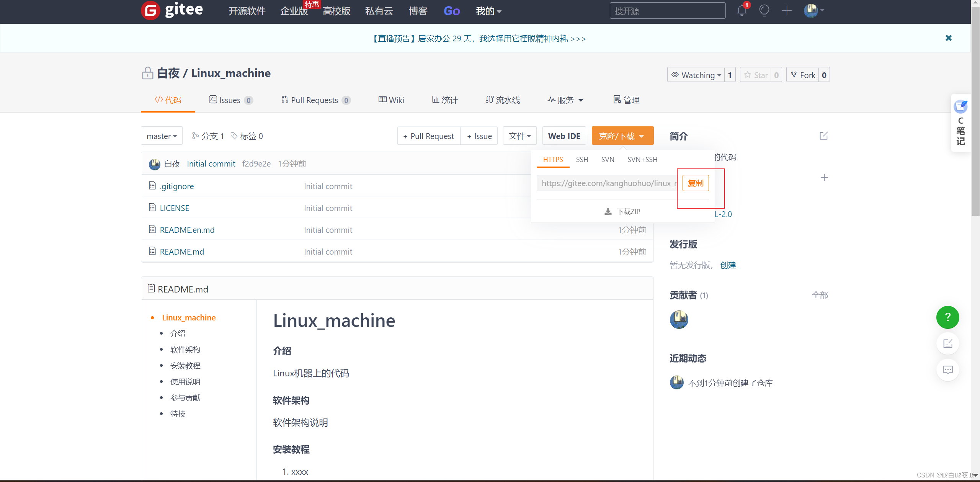Open the floating chat message icon

pos(948,370)
